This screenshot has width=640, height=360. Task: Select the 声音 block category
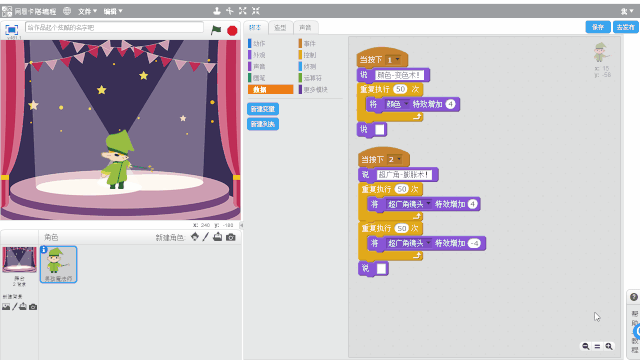coord(270,66)
